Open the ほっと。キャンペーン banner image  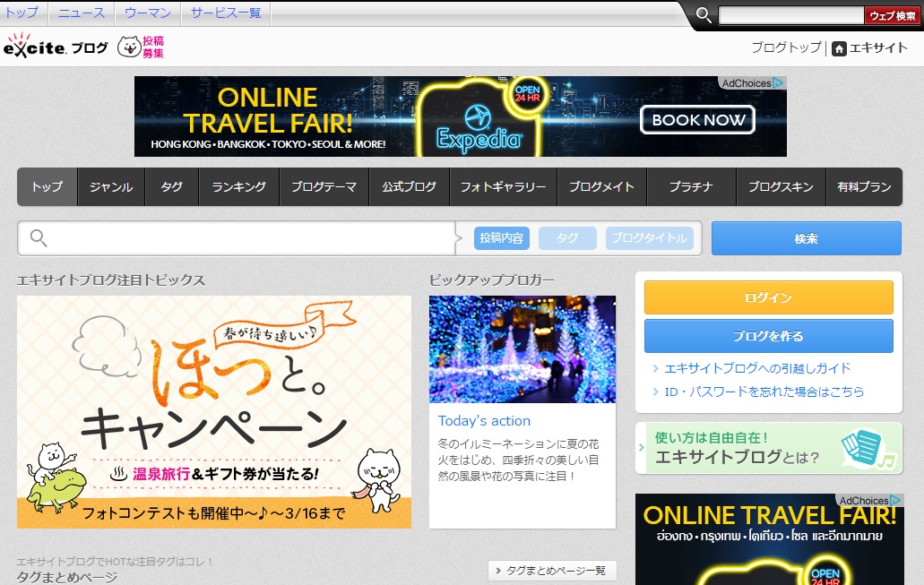click(214, 412)
